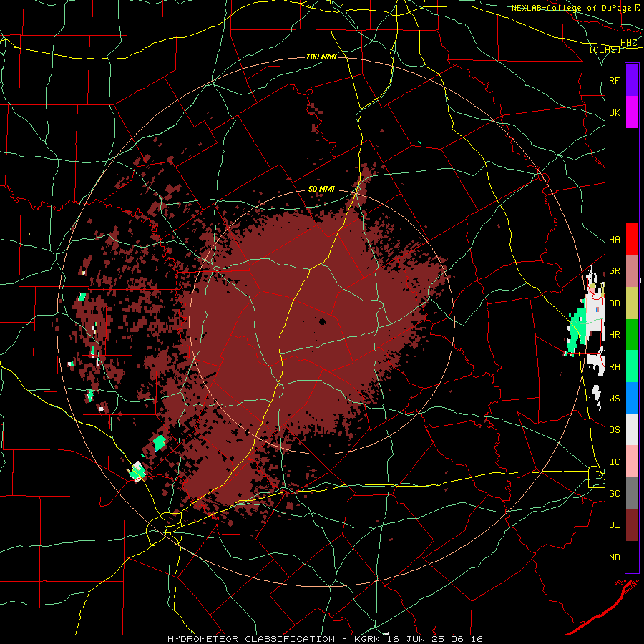Click the "HHC" product code label
The width and height of the screenshot is (644, 644).
[629, 43]
